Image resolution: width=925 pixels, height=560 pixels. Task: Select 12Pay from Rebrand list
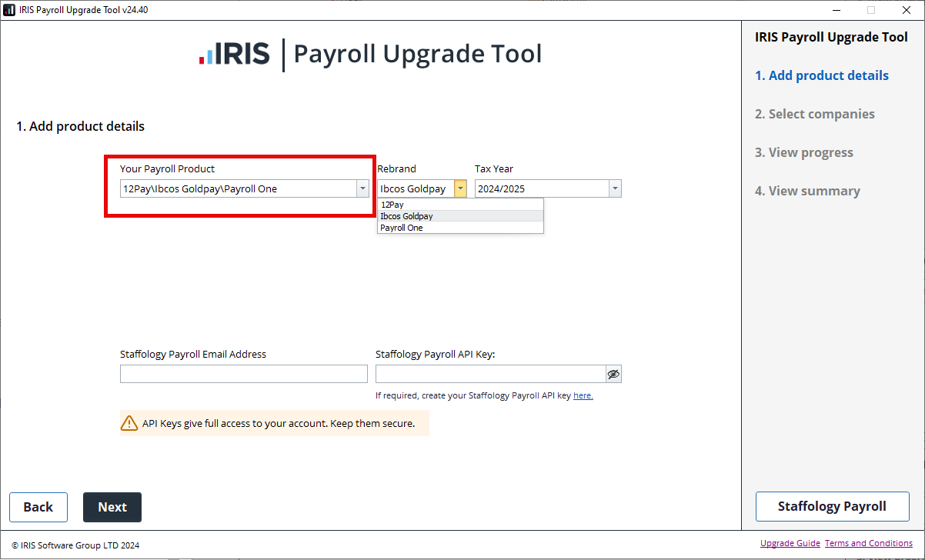point(460,205)
